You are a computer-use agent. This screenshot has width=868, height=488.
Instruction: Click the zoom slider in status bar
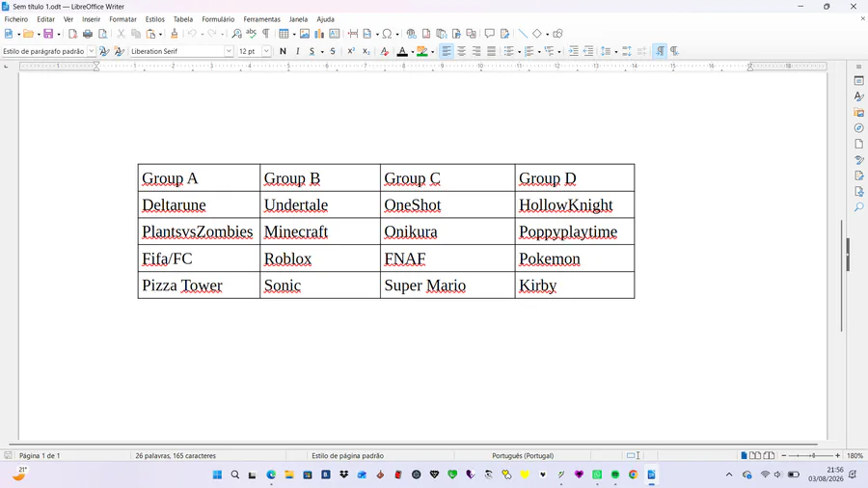coord(810,456)
